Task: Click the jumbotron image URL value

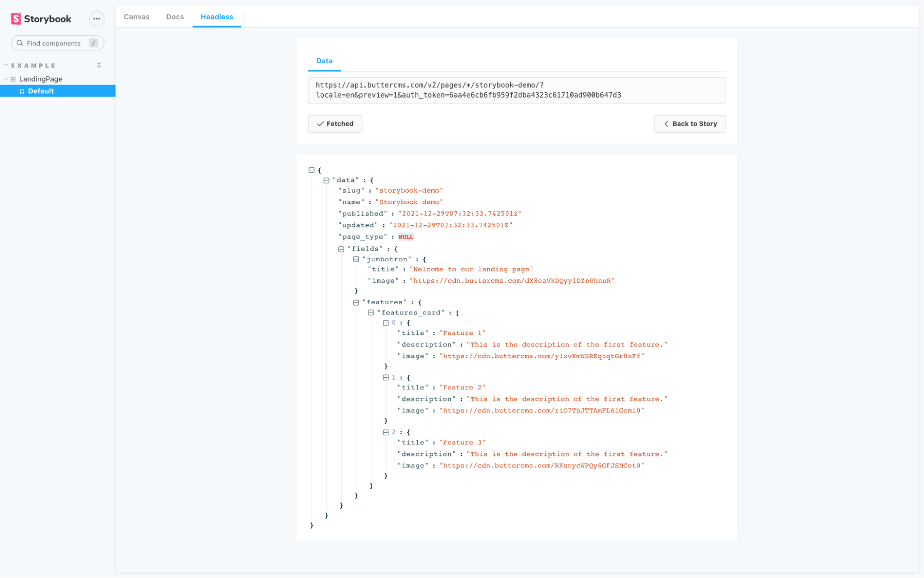Action: [x=512, y=281]
